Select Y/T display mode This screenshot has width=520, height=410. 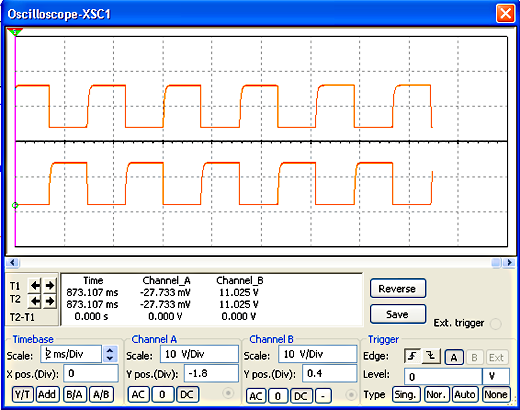[x=23, y=395]
